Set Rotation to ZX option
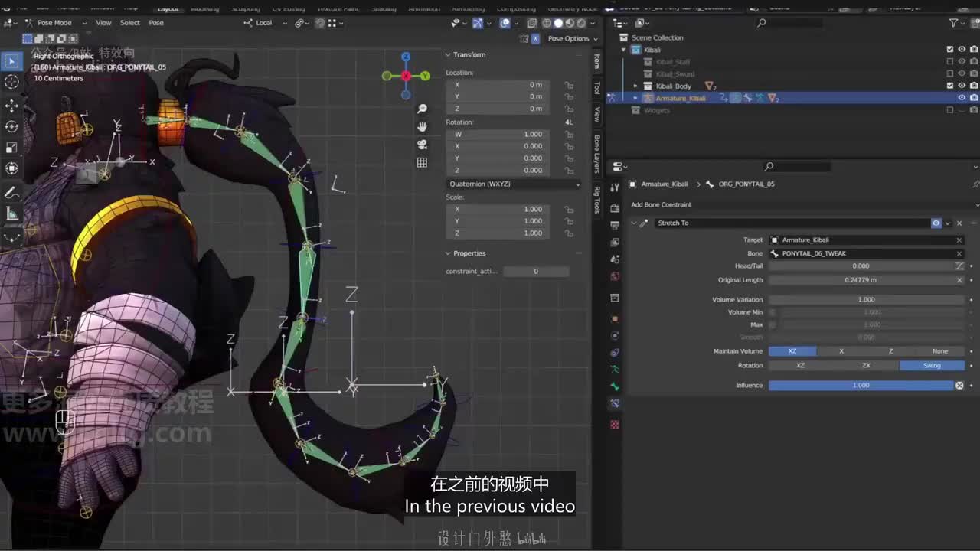This screenshot has width=980, height=551. coord(866,365)
